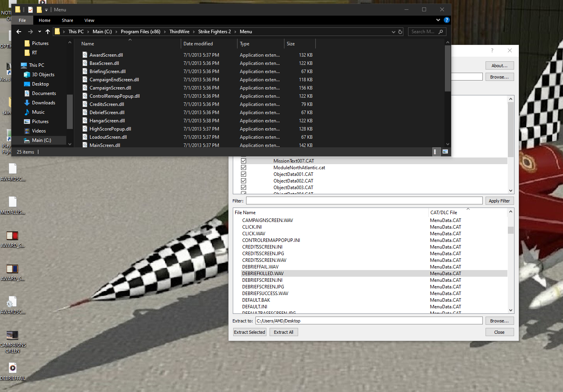Image resolution: width=563 pixels, height=392 pixels.
Task: Open Downloads folder in navigation pane
Action: point(43,103)
